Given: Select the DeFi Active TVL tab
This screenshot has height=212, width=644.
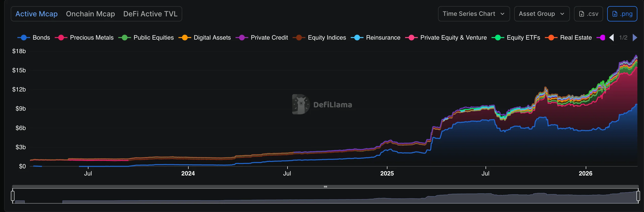Looking at the screenshot, I should 150,14.
